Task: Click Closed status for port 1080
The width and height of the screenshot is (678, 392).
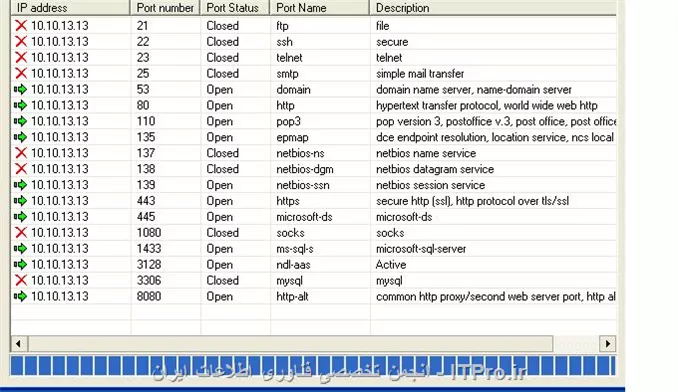Action: point(222,233)
